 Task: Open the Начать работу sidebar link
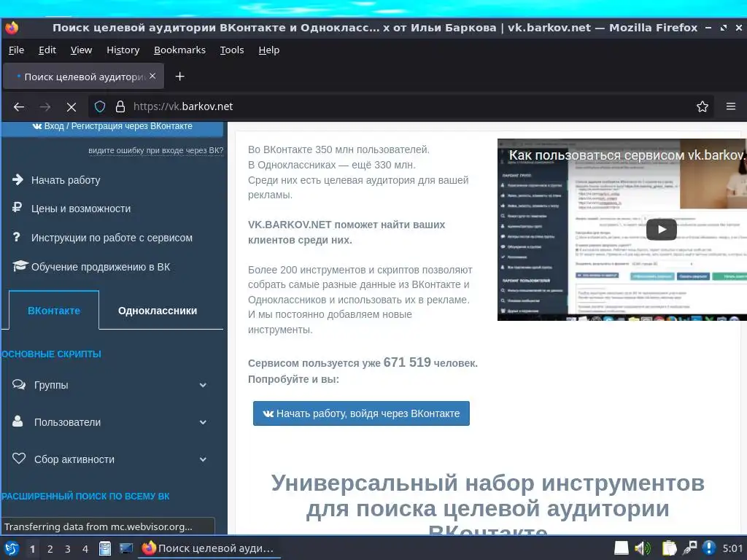click(x=66, y=180)
